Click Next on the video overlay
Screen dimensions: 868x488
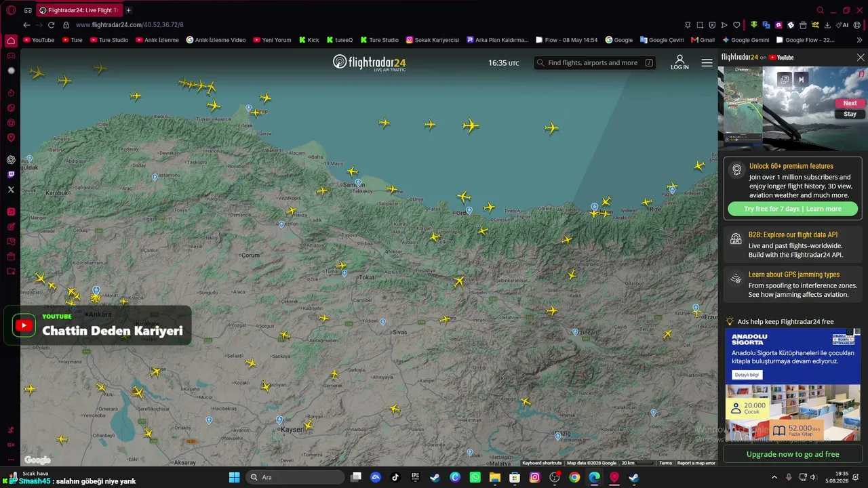[x=850, y=103]
